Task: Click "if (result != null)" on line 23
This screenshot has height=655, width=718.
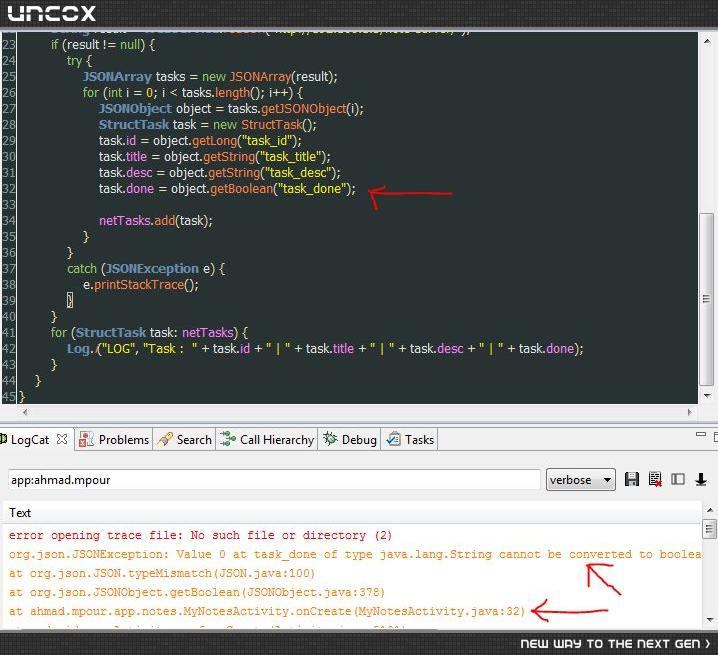Action: (98, 45)
